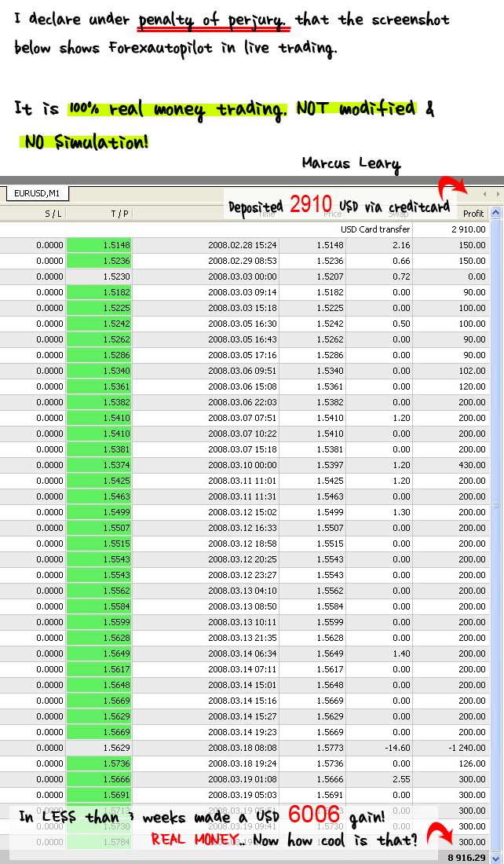
Task: Click swap value 1.40
Action: (401, 653)
